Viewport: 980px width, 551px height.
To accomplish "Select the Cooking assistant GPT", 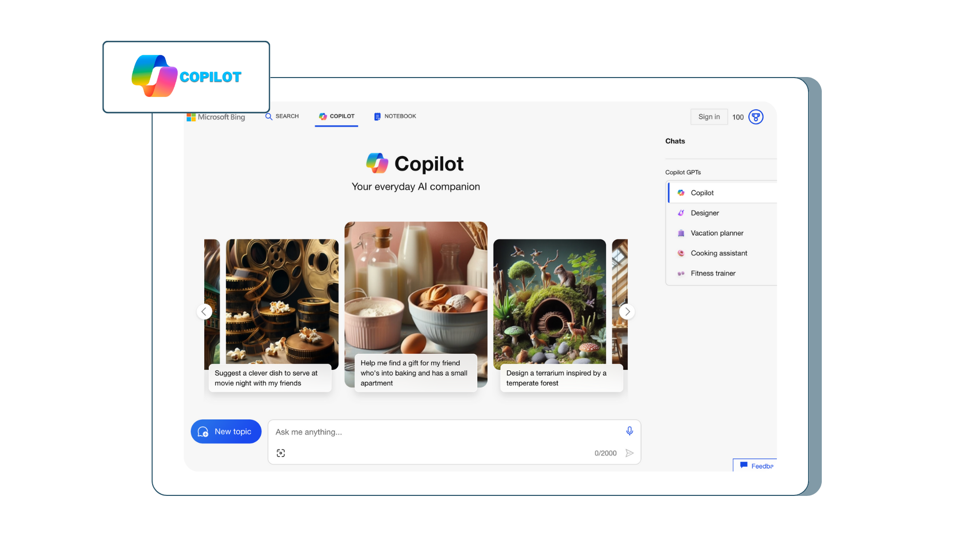I will click(x=719, y=253).
